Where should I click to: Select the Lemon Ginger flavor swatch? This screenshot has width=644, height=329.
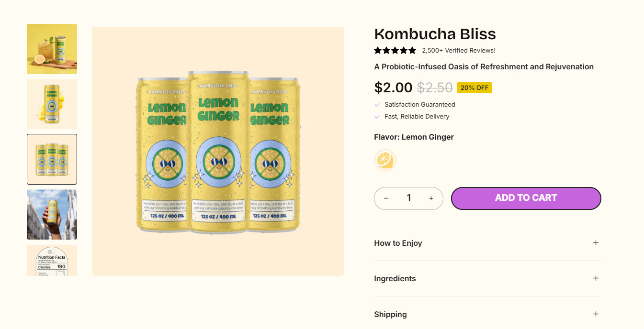(x=385, y=160)
